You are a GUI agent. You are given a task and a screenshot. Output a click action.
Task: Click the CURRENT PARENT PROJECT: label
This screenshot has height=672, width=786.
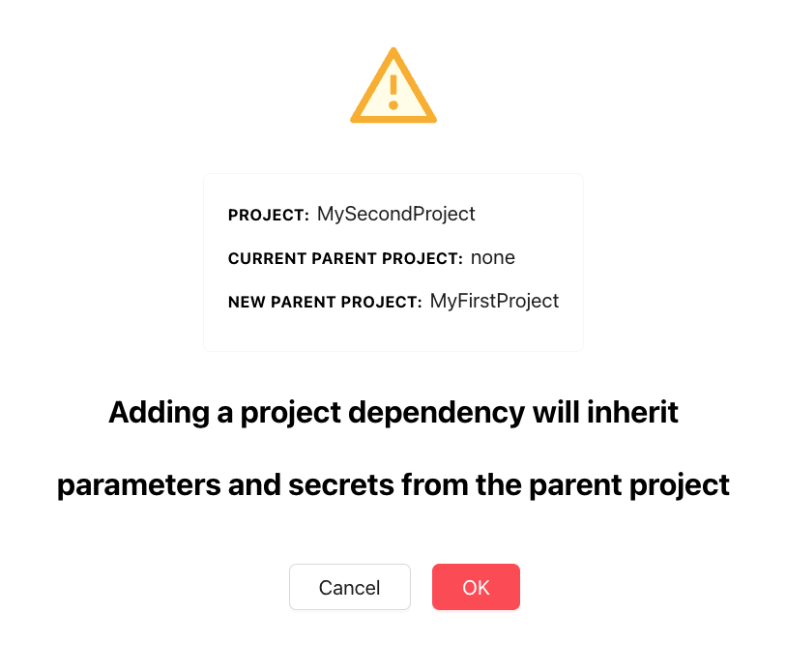345,258
